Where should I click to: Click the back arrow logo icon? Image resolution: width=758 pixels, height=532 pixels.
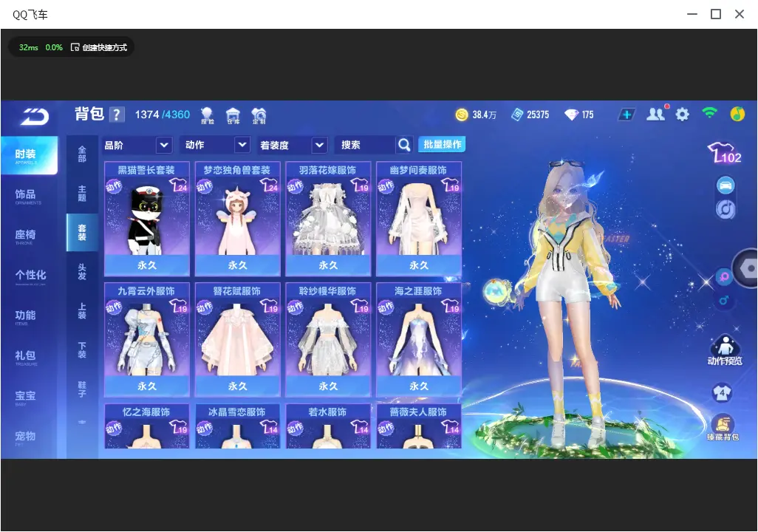tap(35, 116)
